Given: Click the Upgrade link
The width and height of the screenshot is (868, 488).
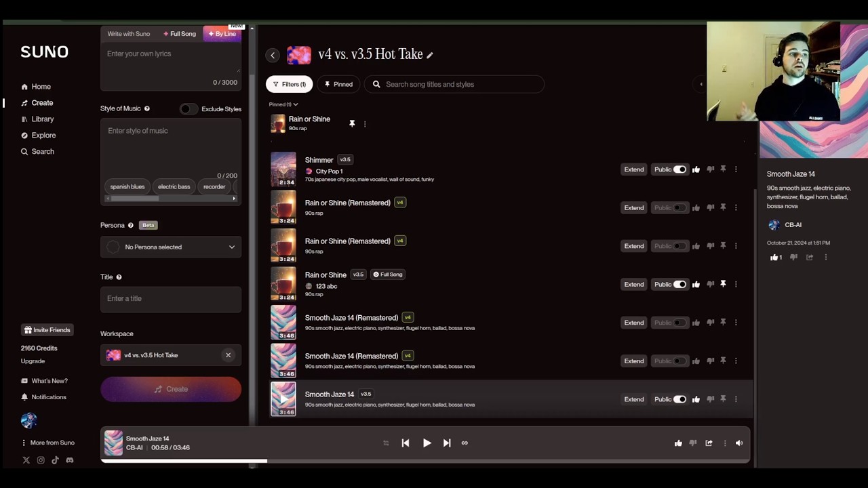Looking at the screenshot, I should pos(33,361).
